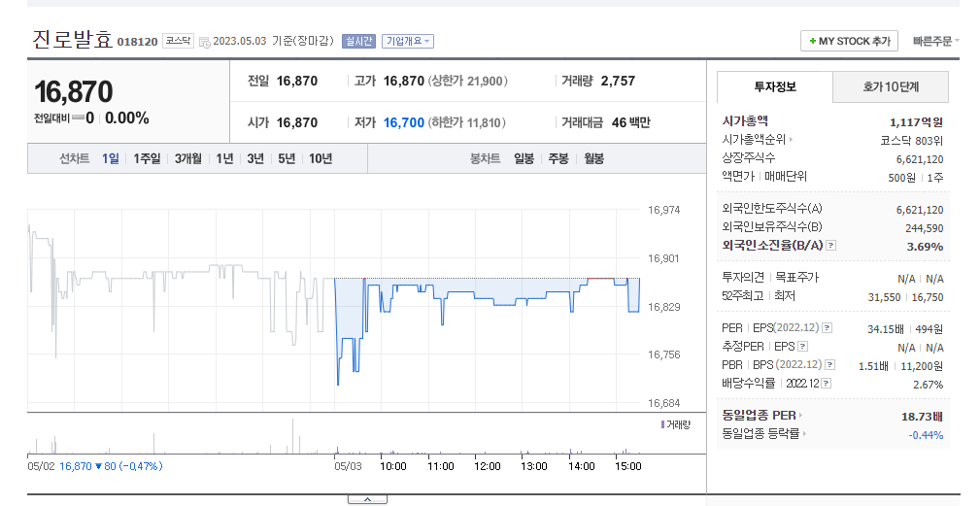Open the 기업개요 dropdown
The image size is (980, 506).
[x=408, y=41]
